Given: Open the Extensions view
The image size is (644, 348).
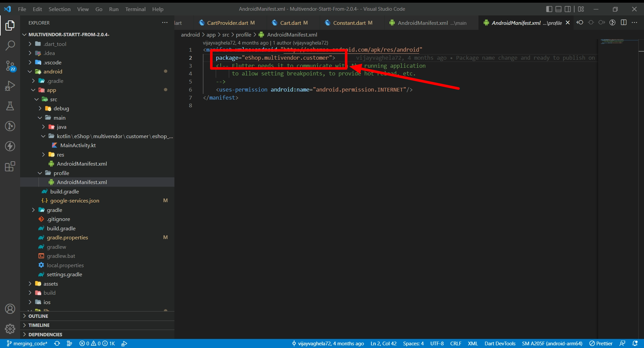Looking at the screenshot, I should 10,166.
